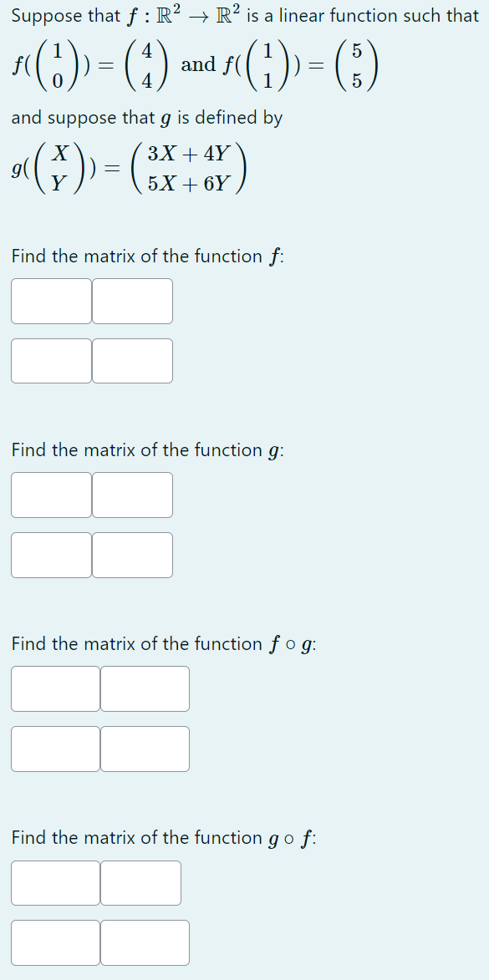Image resolution: width=489 pixels, height=980 pixels.
Task: Click the top-left entry of matrix f
Action: (x=50, y=301)
